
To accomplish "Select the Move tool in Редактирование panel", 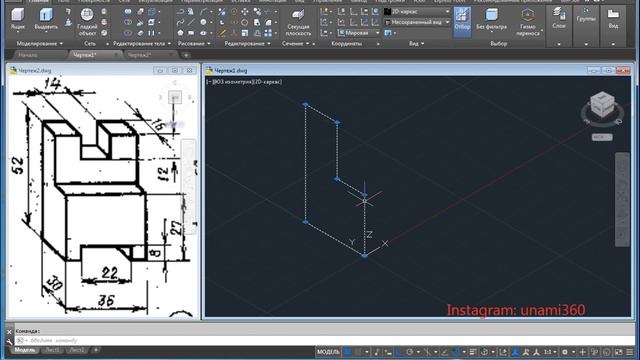I will coord(244,12).
